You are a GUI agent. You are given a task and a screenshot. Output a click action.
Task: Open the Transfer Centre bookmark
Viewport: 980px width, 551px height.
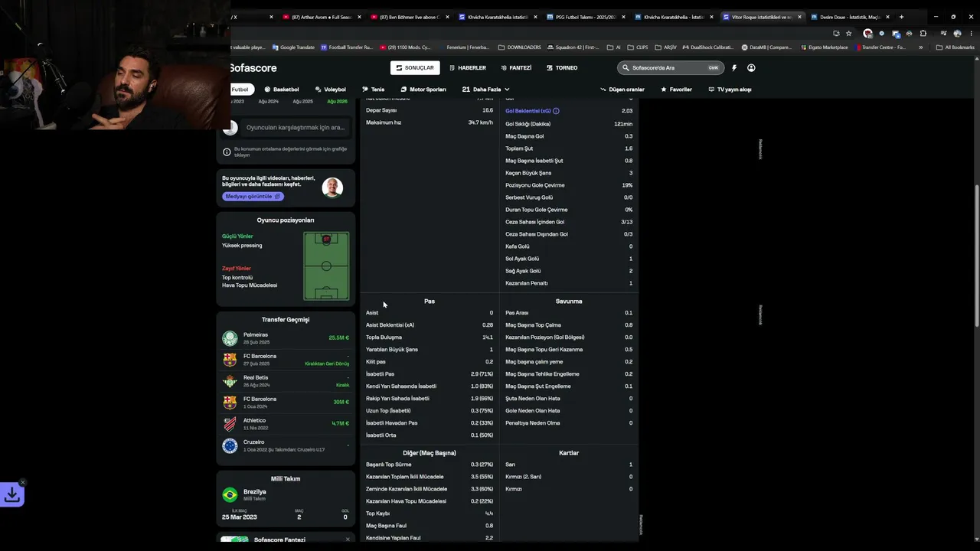880,47
